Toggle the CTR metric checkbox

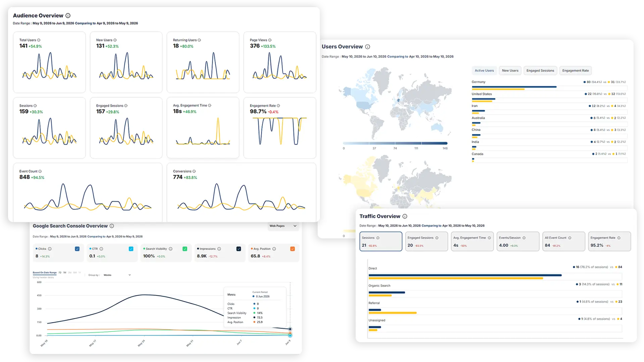click(x=131, y=249)
